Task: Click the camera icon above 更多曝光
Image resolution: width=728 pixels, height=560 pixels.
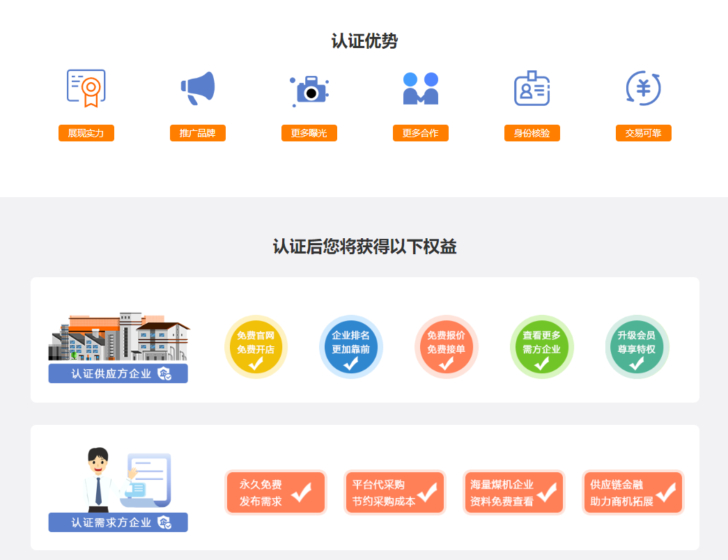Action: click(x=309, y=88)
